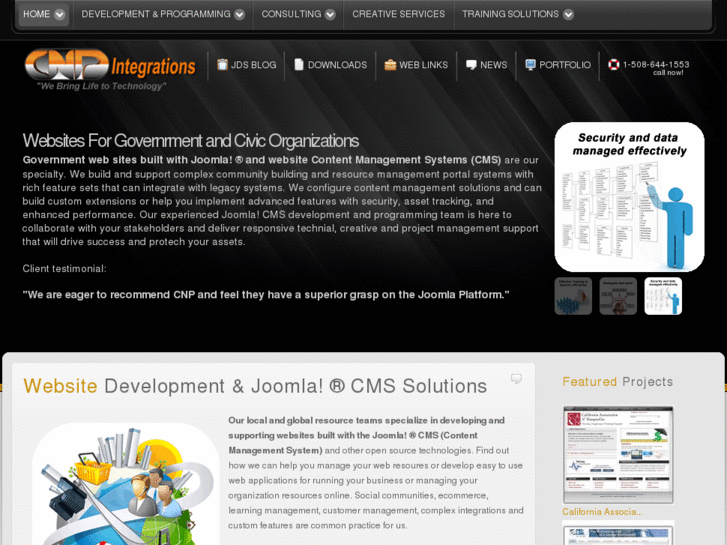Open the WEB LINKS link
This screenshot has width=727, height=545.
pos(423,65)
